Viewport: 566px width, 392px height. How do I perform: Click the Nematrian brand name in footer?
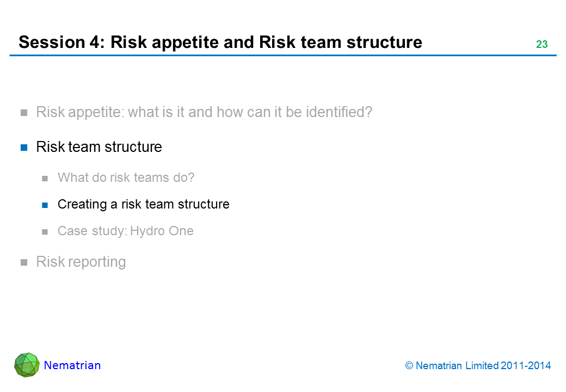(72, 365)
